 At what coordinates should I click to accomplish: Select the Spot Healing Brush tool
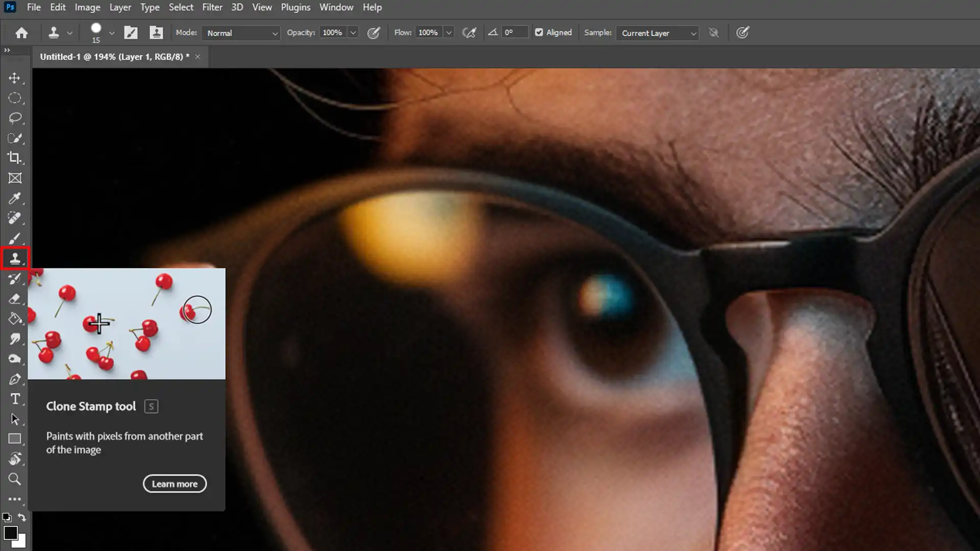15,218
